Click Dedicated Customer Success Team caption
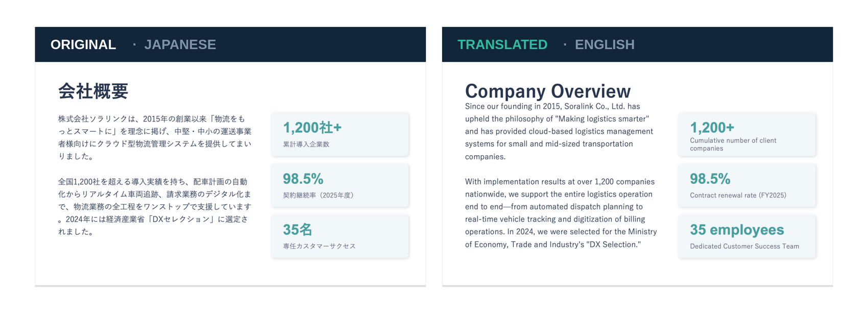The image size is (868, 314). pyautogui.click(x=744, y=246)
